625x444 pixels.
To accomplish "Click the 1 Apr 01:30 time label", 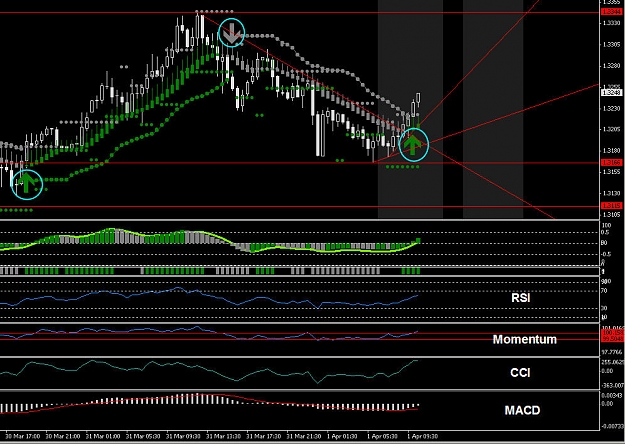I will point(342,436).
